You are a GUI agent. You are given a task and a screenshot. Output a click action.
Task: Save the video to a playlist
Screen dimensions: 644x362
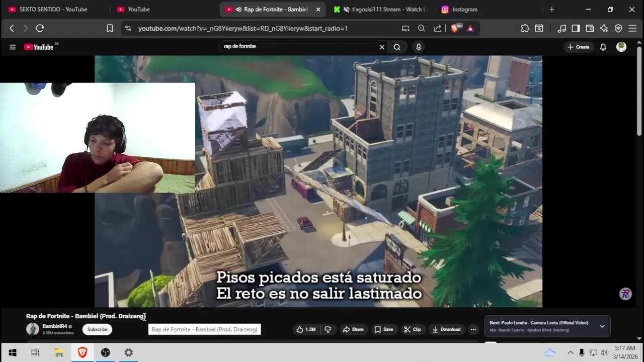[x=383, y=329]
